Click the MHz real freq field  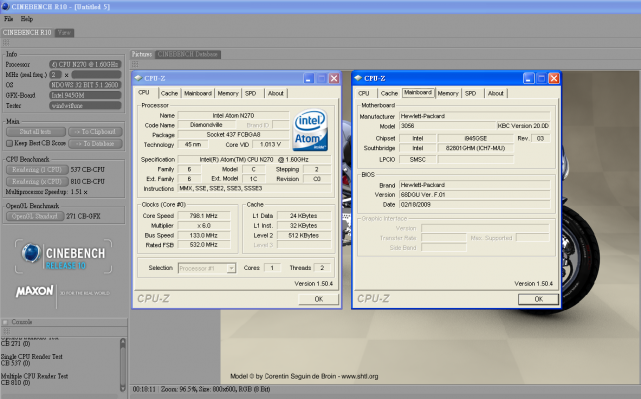pos(55,75)
